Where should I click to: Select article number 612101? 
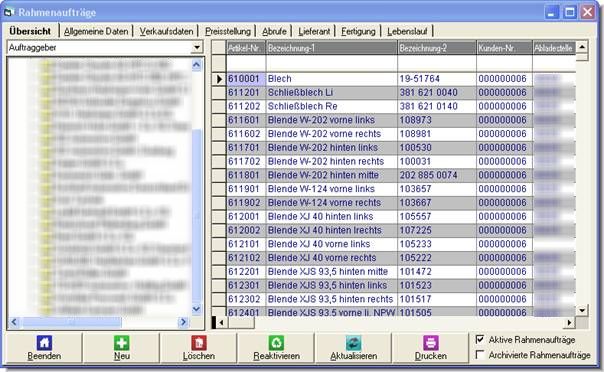(x=246, y=244)
